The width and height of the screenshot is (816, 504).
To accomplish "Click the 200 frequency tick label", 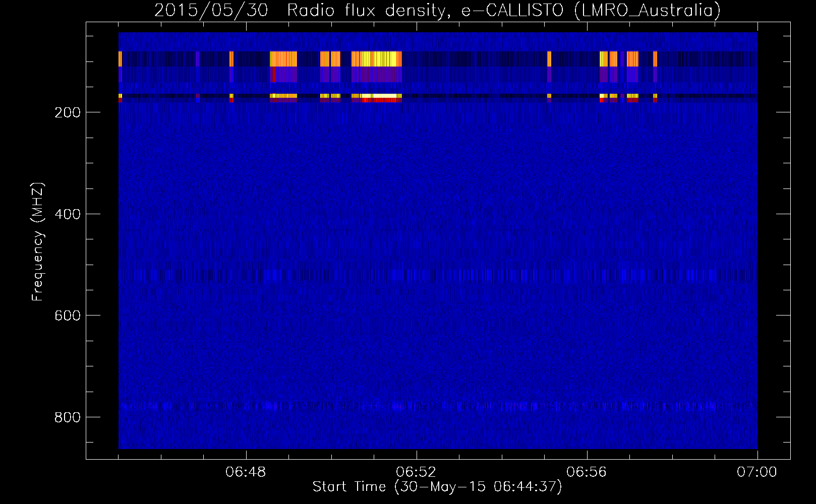I will coord(68,112).
